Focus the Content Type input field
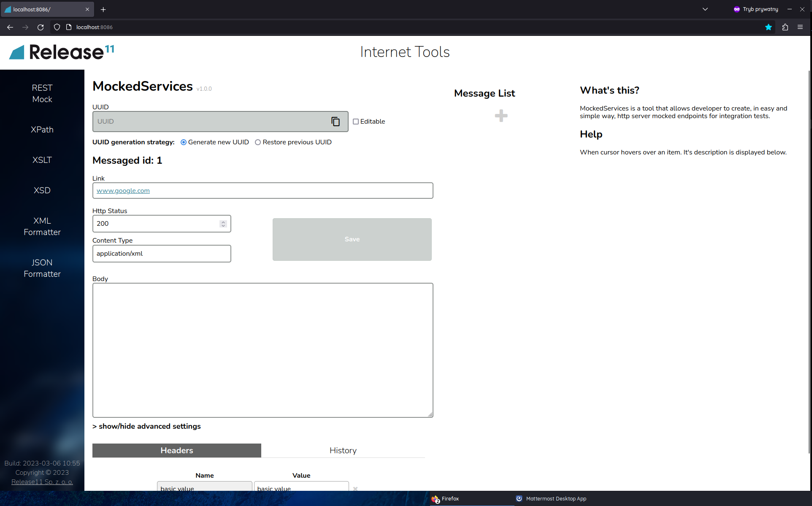 [162, 254]
